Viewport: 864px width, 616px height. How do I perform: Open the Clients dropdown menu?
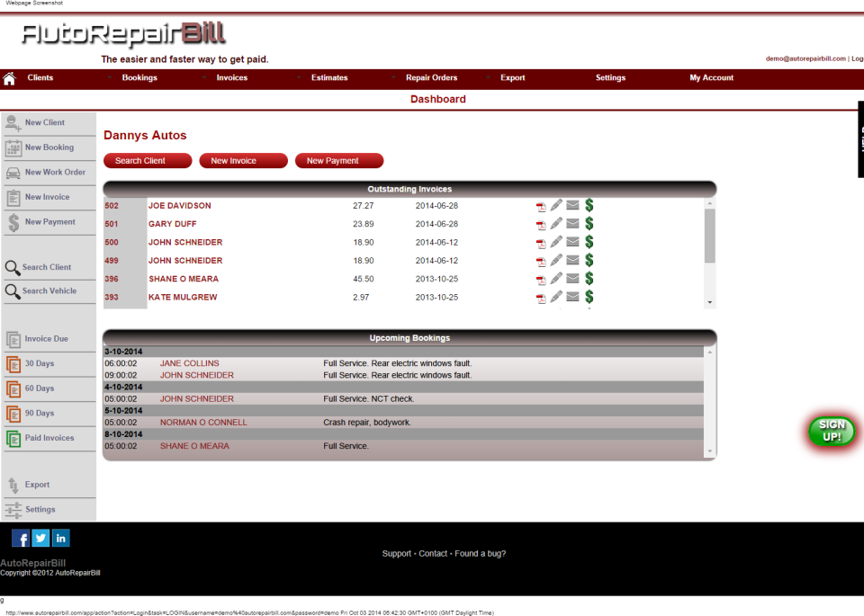(x=41, y=77)
